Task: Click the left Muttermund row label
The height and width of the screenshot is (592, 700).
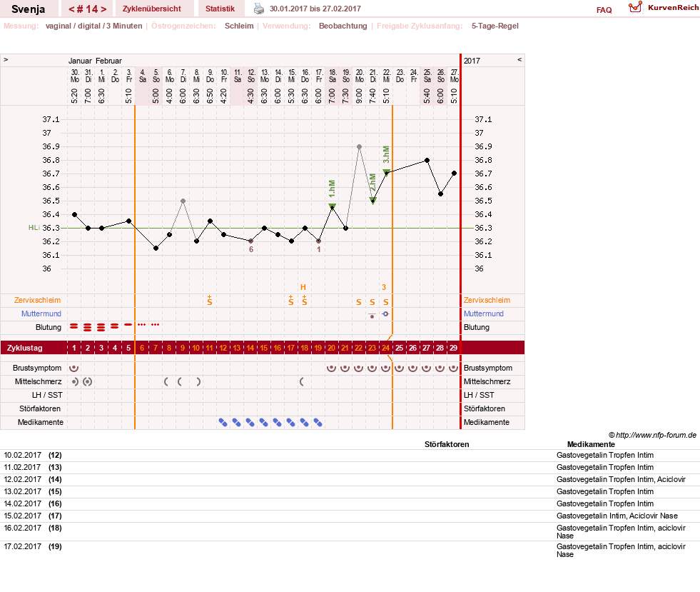Action: (41, 313)
